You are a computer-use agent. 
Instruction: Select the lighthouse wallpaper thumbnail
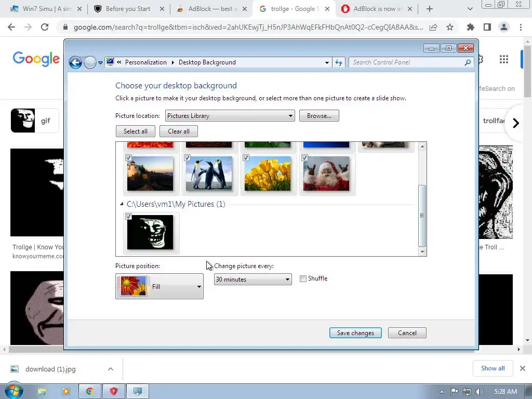[x=150, y=174]
